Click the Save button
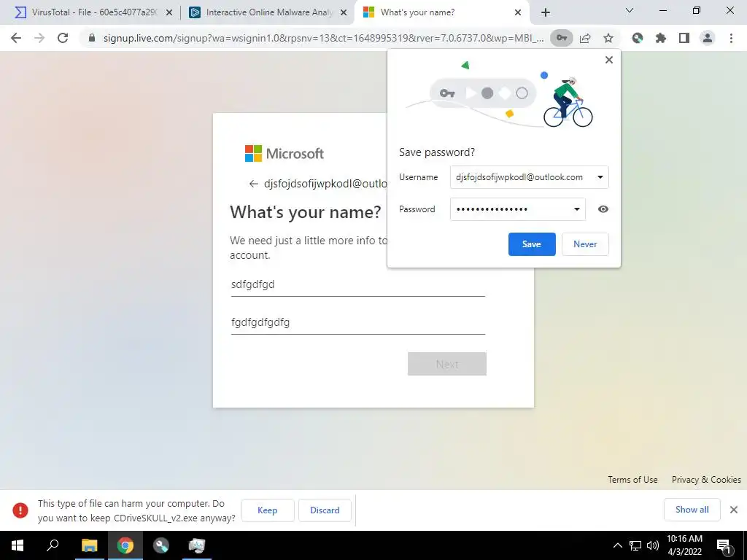 532,244
